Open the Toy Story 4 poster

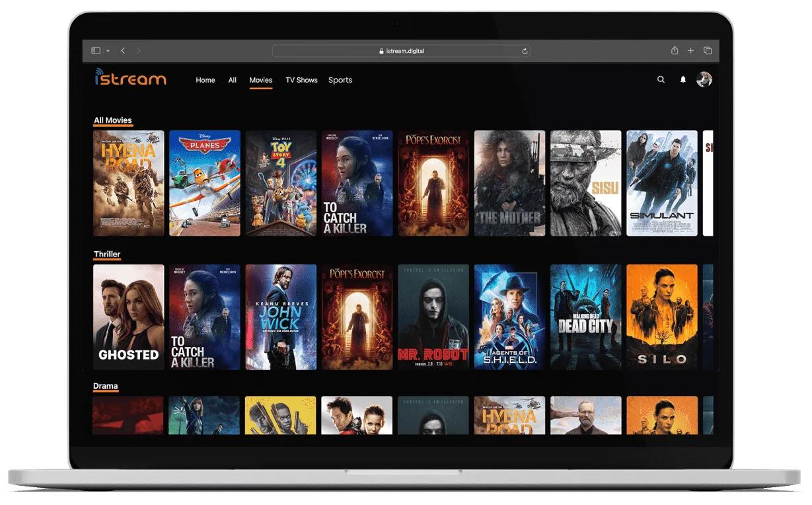[281, 183]
